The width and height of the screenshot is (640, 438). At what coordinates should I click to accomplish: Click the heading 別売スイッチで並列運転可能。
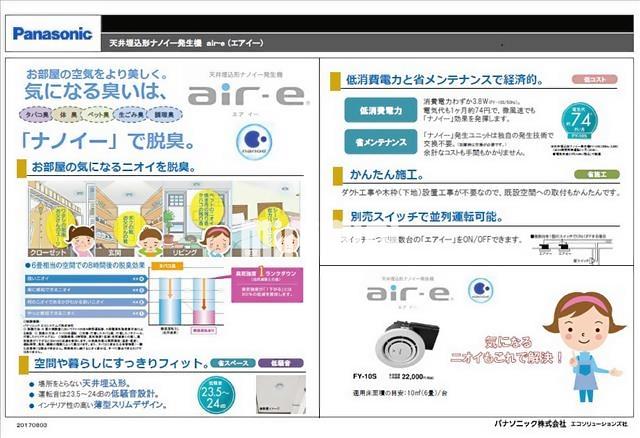point(427,217)
